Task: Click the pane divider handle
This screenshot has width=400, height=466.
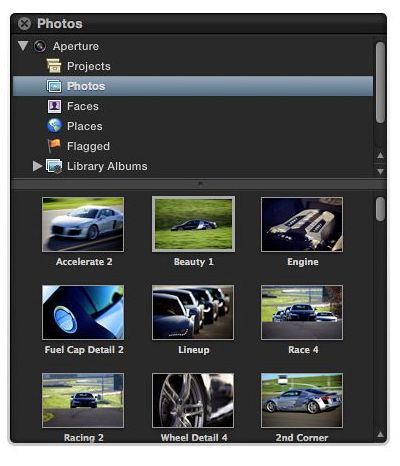Action: coord(200,183)
